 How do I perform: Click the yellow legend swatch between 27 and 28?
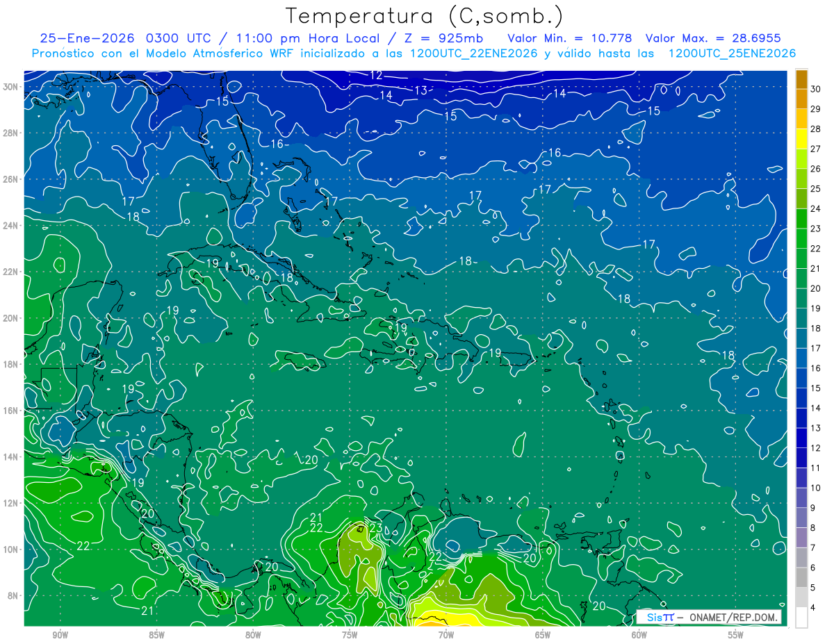[801, 139]
